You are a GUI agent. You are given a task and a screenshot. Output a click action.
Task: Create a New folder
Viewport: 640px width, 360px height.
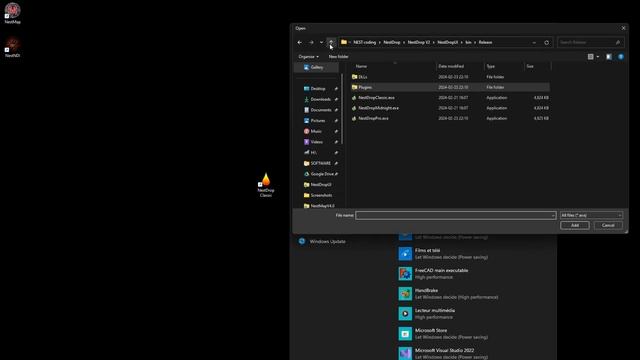coord(338,57)
